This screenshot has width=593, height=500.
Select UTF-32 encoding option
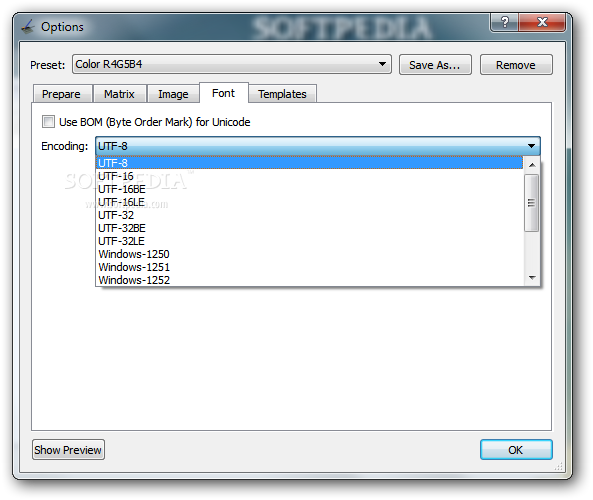(x=309, y=215)
